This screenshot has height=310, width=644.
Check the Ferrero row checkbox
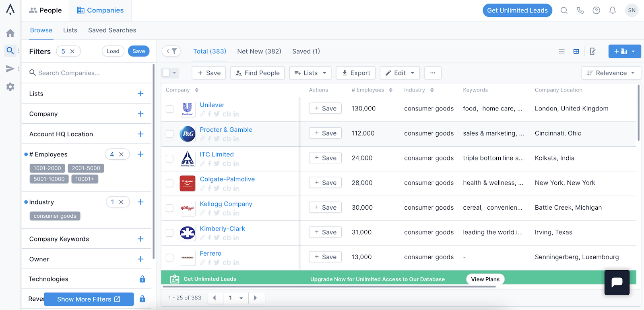pyautogui.click(x=170, y=257)
